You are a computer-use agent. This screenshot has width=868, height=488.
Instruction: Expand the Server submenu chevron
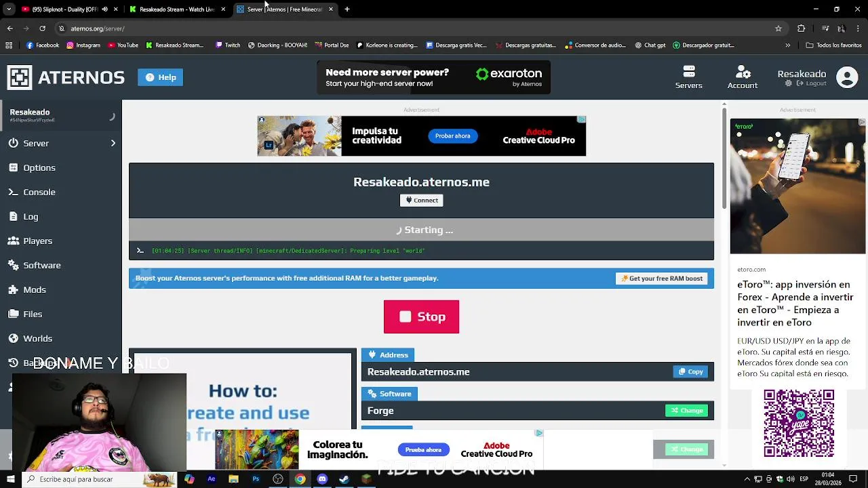[x=113, y=143]
